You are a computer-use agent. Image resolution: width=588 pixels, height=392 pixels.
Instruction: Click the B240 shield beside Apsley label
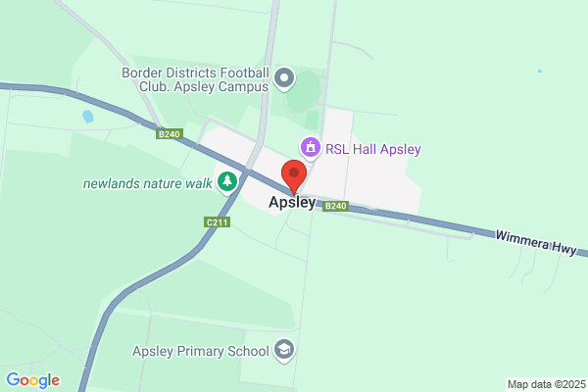pyautogui.click(x=335, y=206)
